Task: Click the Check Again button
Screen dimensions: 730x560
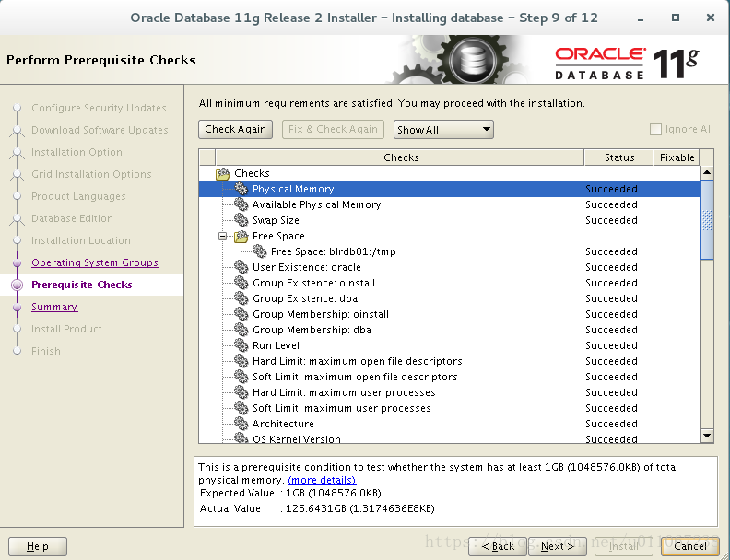Action: tap(235, 129)
